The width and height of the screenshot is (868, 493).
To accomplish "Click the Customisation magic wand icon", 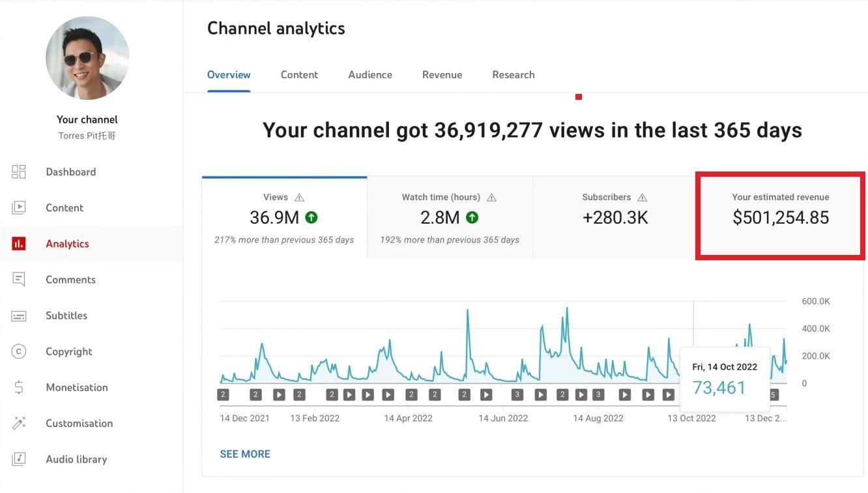I will click(x=19, y=423).
